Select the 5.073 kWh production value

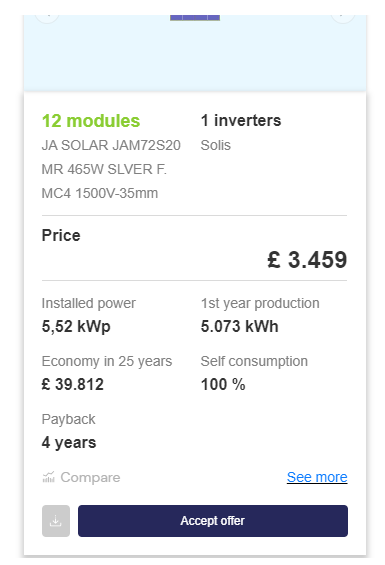(x=239, y=326)
